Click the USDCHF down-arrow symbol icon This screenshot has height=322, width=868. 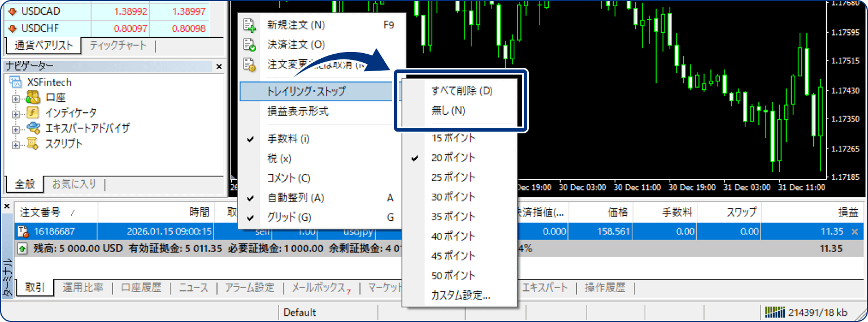click(x=12, y=29)
